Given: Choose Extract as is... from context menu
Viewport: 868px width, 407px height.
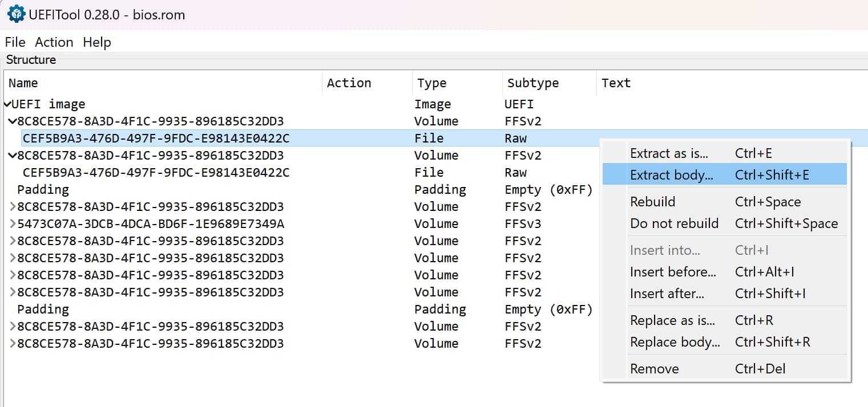Looking at the screenshot, I should pyautogui.click(x=725, y=153).
